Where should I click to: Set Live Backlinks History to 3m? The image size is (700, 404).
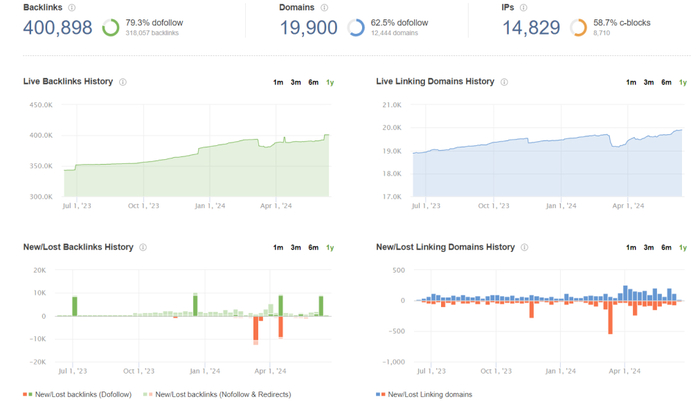(296, 82)
